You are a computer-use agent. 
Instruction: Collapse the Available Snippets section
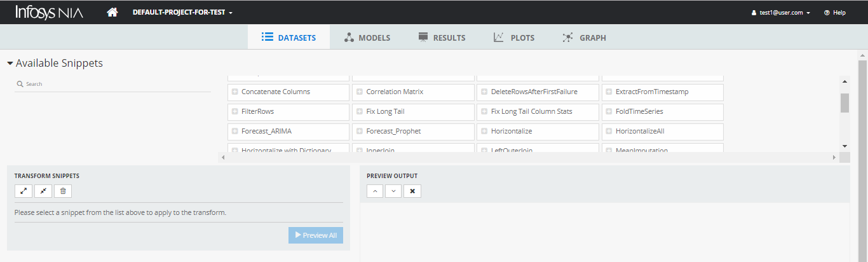click(x=10, y=64)
